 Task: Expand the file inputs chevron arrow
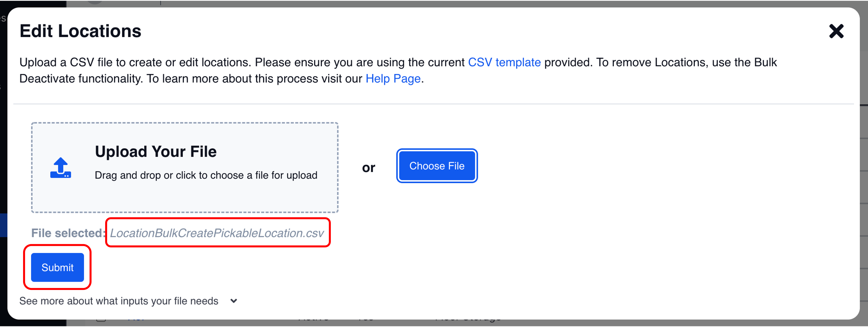click(x=234, y=301)
